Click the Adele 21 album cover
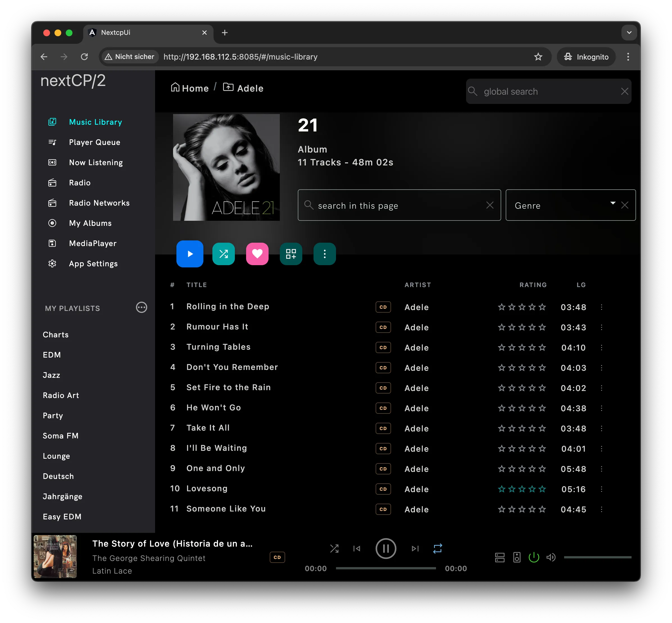Viewport: 672px width, 623px height. 226,167
